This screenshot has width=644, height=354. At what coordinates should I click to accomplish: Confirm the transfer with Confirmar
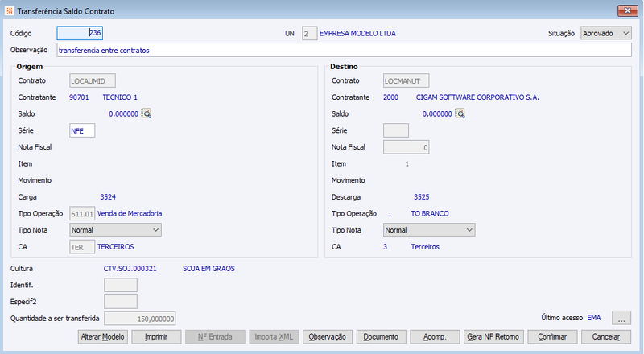pyautogui.click(x=552, y=337)
